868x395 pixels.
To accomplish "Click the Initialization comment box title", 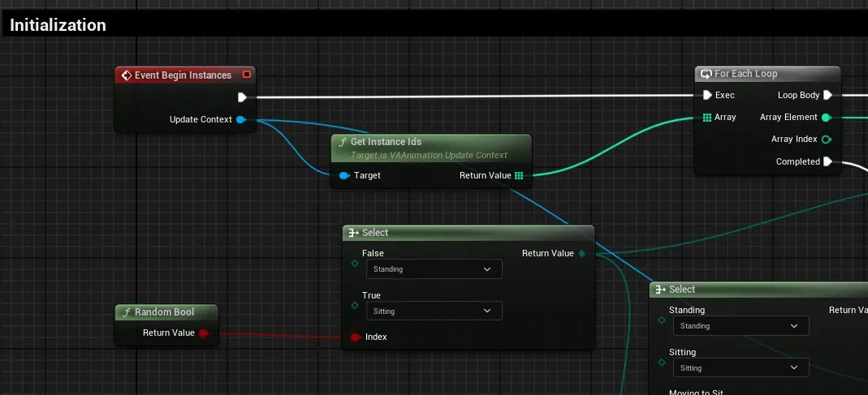I will [58, 25].
